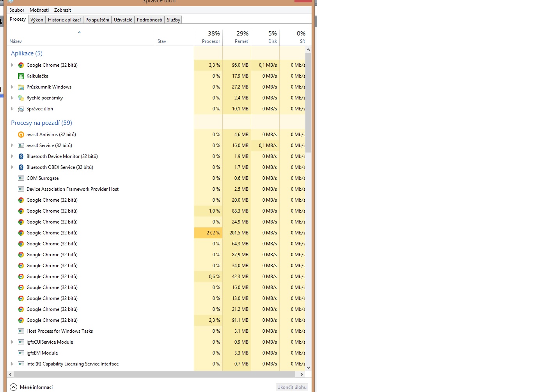The height and width of the screenshot is (392, 546).
Task: Click the vertical scrollbar up arrow
Action: pos(308,50)
